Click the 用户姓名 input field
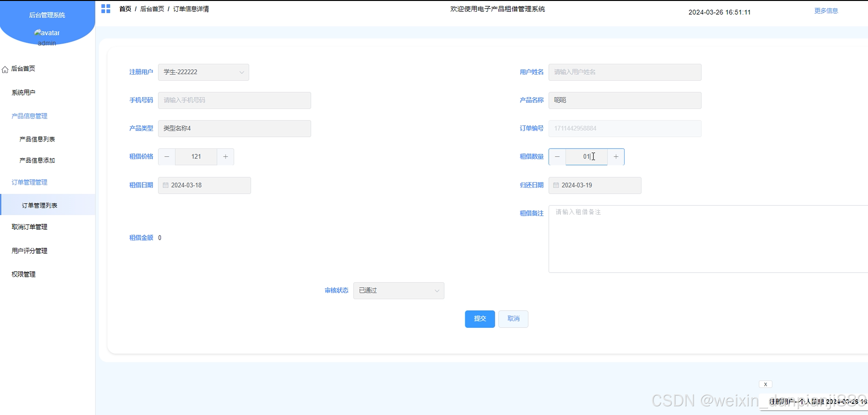Viewport: 868px width, 415px height. pos(624,72)
